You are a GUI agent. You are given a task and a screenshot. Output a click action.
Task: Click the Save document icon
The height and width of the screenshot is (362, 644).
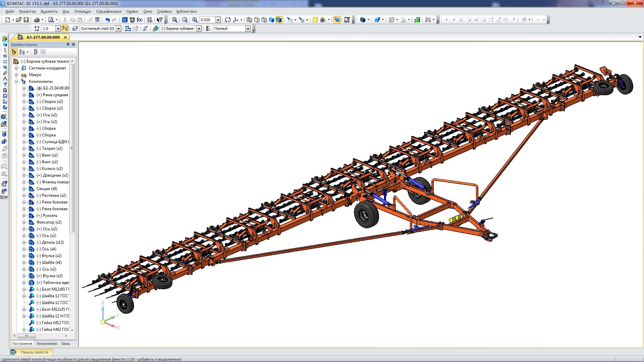[x=26, y=20]
